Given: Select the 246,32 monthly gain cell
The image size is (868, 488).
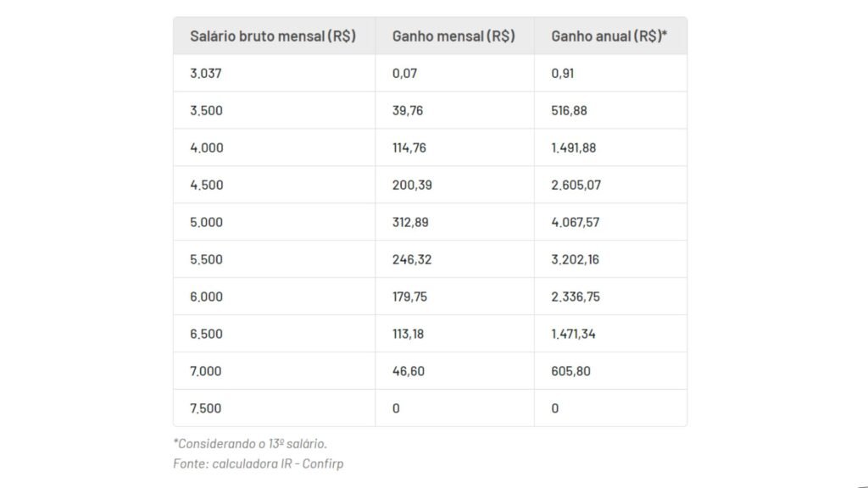Looking at the screenshot, I should [412, 259].
